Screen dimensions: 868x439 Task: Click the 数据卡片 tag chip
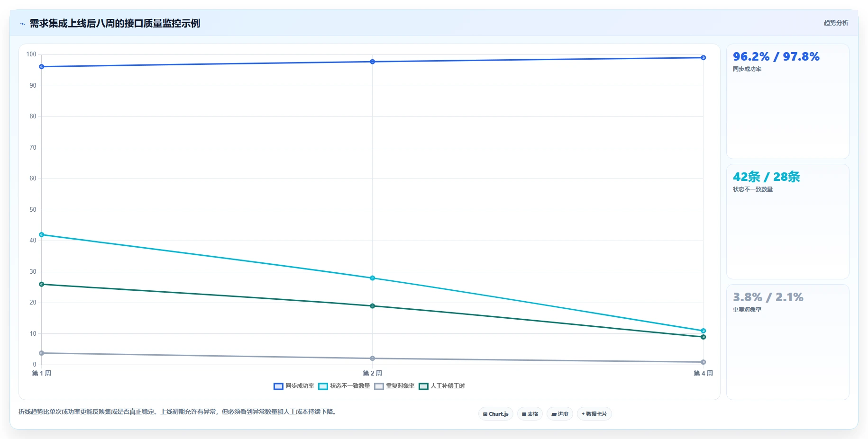click(594, 414)
